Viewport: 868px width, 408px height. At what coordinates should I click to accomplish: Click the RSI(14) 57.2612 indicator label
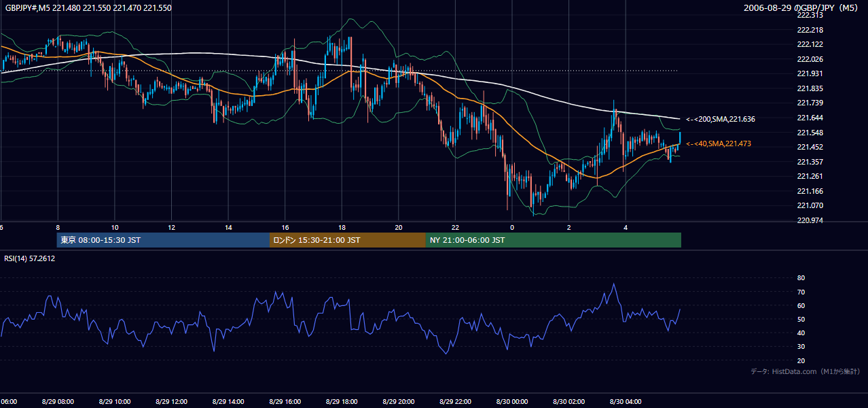[x=30, y=258]
